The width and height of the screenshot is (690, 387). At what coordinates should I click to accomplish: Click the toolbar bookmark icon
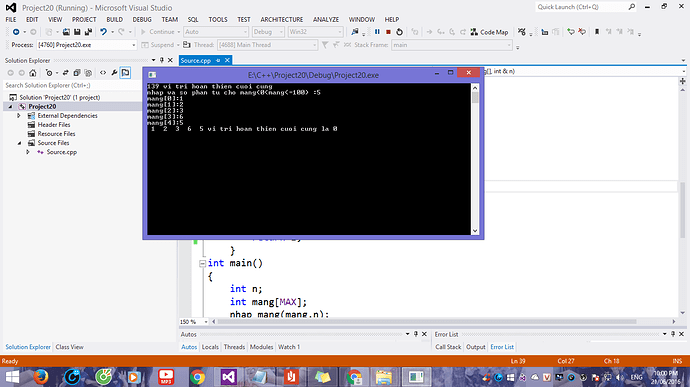pos(597,32)
